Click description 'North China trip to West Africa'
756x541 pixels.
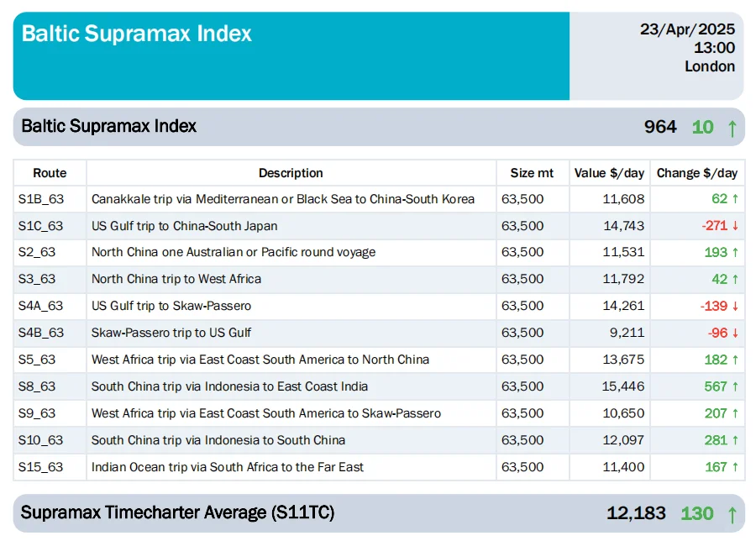tap(176, 279)
